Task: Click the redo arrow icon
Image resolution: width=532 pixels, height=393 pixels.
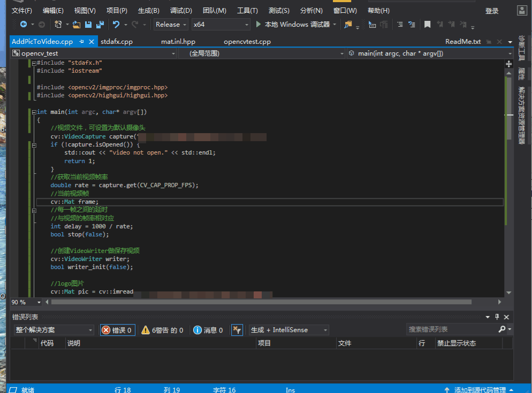Action: coord(135,25)
